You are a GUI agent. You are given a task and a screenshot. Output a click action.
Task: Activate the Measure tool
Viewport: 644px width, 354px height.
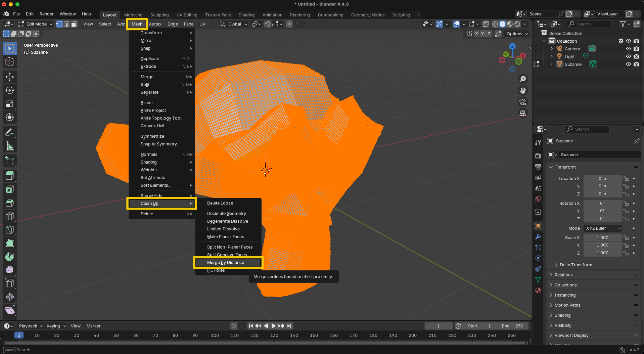[10, 146]
